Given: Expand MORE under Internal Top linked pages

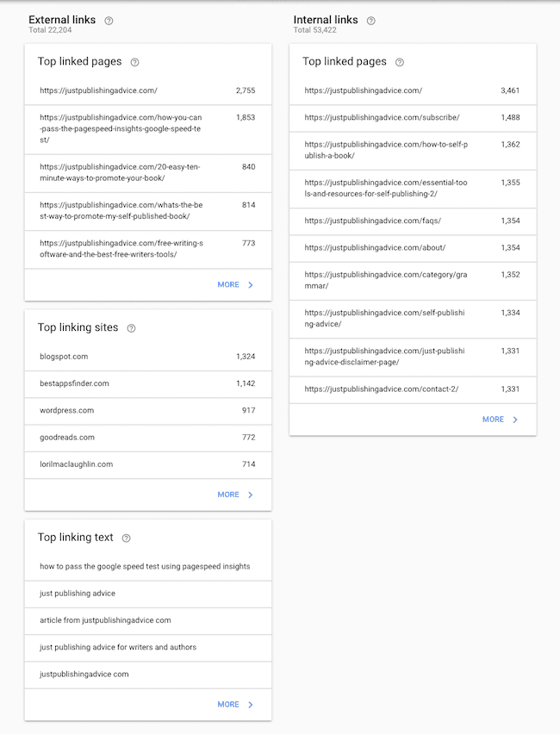Looking at the screenshot, I should (492, 420).
